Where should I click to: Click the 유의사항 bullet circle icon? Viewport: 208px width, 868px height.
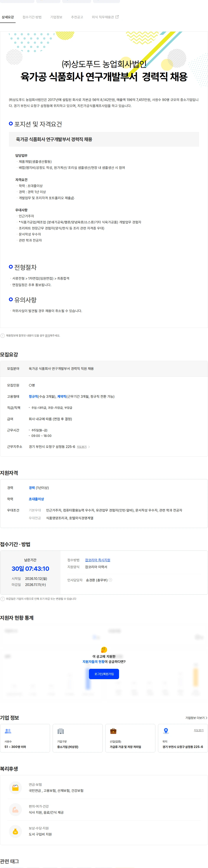click(x=11, y=299)
